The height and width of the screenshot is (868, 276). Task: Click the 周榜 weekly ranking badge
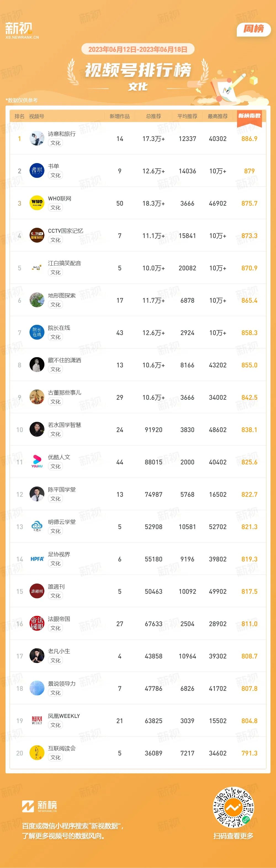pyautogui.click(x=253, y=29)
